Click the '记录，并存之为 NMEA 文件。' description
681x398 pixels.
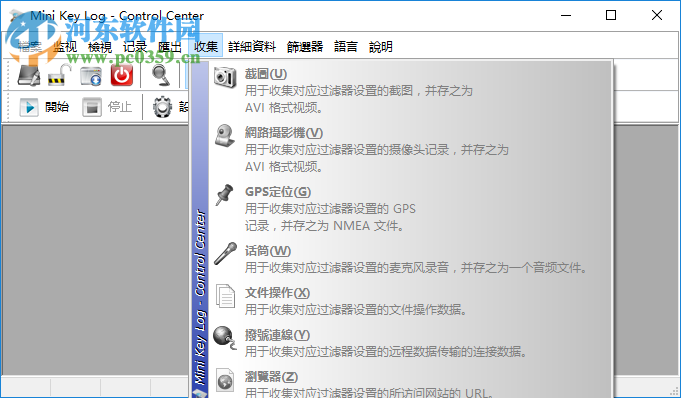coord(324,226)
